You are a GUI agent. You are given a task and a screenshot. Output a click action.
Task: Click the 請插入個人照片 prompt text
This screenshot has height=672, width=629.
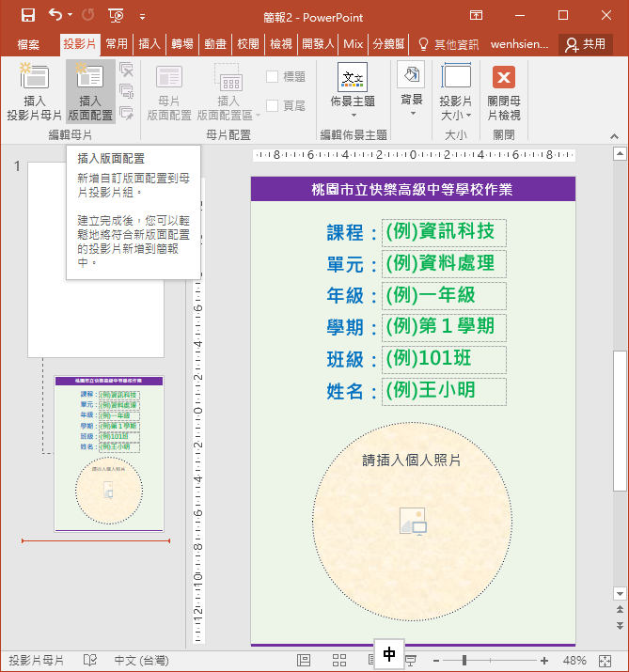[x=412, y=461]
